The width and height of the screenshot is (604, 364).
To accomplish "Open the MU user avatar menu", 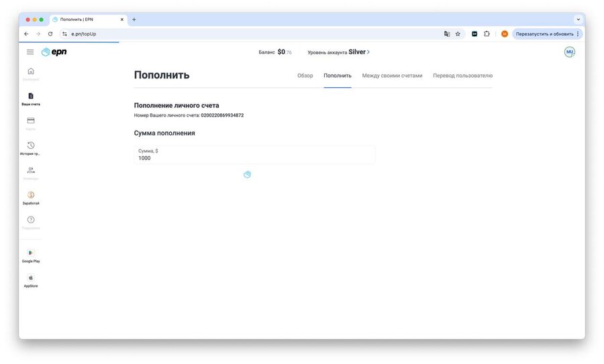I will tap(569, 52).
